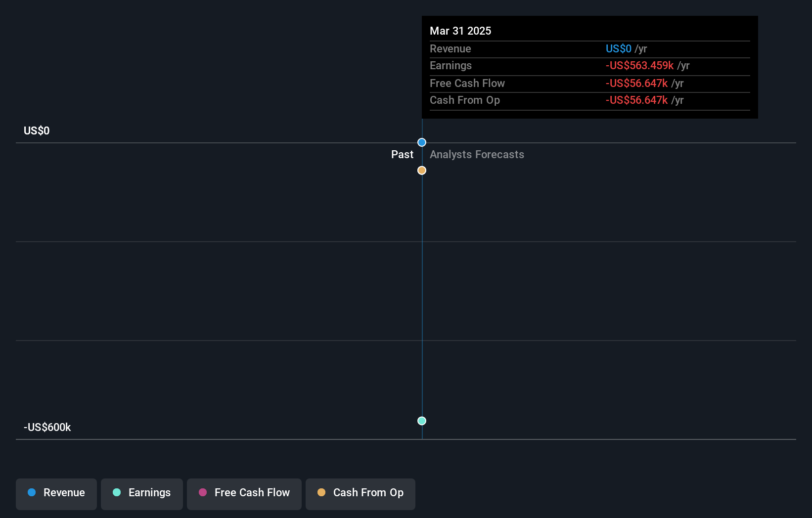This screenshot has width=812, height=518.
Task: Select the blue Revenue data point on chart
Action: [x=421, y=142]
